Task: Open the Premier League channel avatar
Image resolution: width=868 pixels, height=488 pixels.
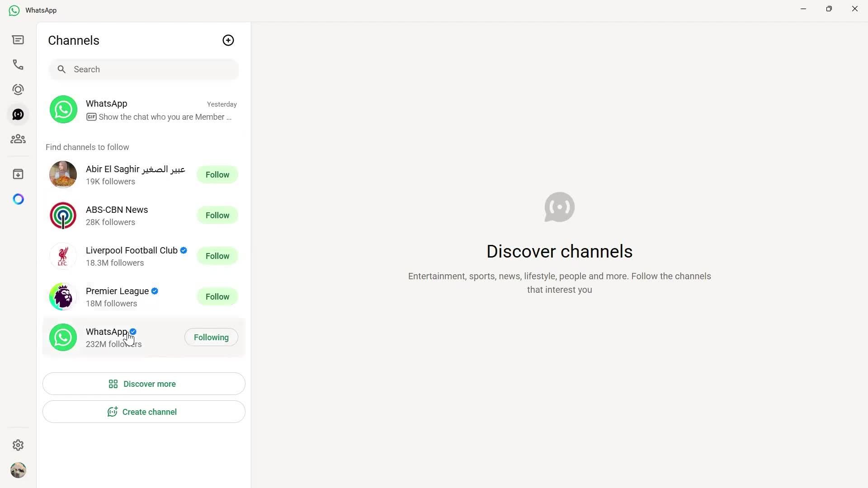Action: pyautogui.click(x=63, y=296)
